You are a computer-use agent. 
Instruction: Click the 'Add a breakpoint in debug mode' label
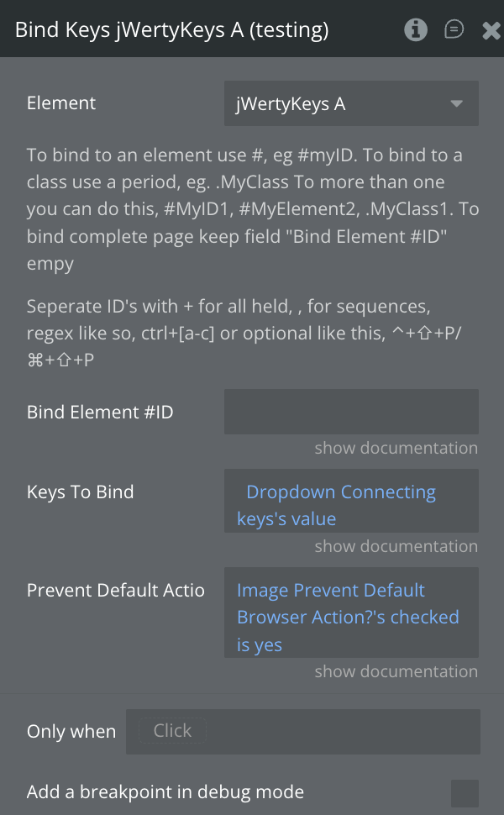pyautogui.click(x=165, y=791)
